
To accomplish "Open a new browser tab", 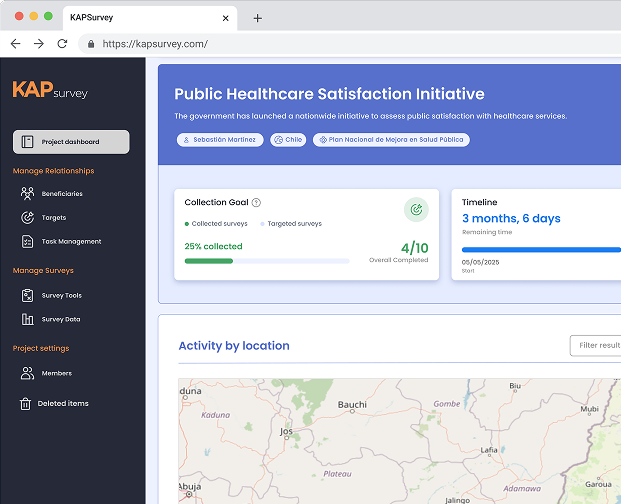I will 258,18.
